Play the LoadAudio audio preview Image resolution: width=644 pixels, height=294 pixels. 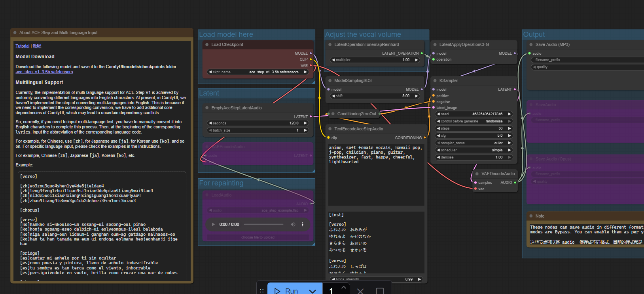click(213, 224)
